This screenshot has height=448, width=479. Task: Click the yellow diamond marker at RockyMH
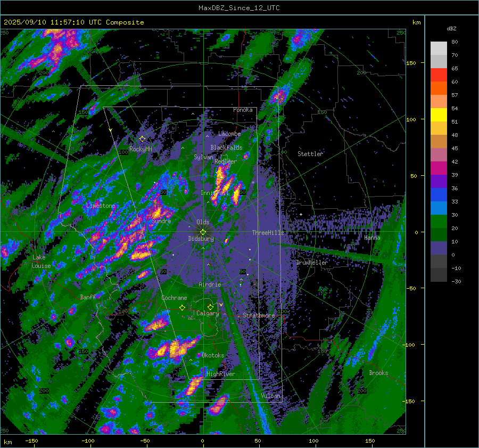pyautogui.click(x=142, y=139)
